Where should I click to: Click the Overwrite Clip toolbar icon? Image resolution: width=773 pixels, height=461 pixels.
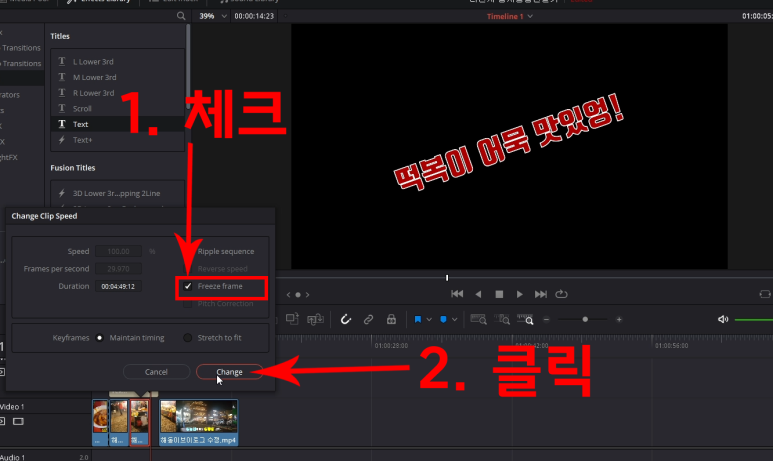coord(292,319)
